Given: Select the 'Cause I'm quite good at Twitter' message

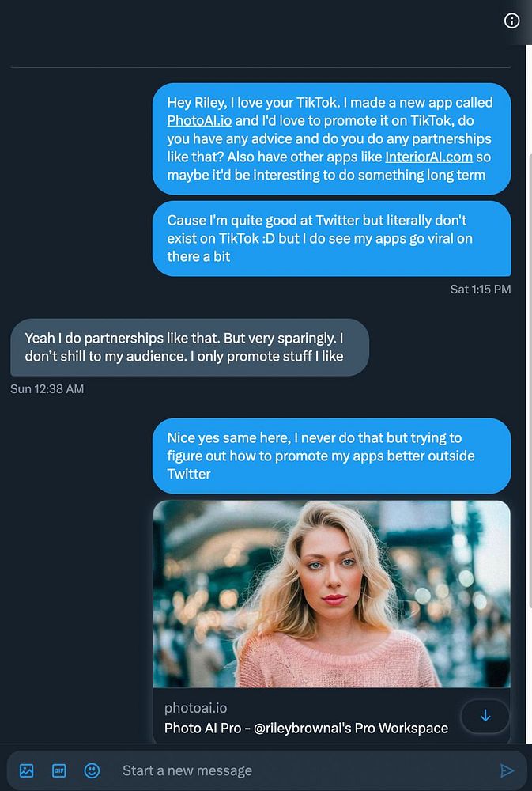Looking at the screenshot, I should [x=331, y=238].
